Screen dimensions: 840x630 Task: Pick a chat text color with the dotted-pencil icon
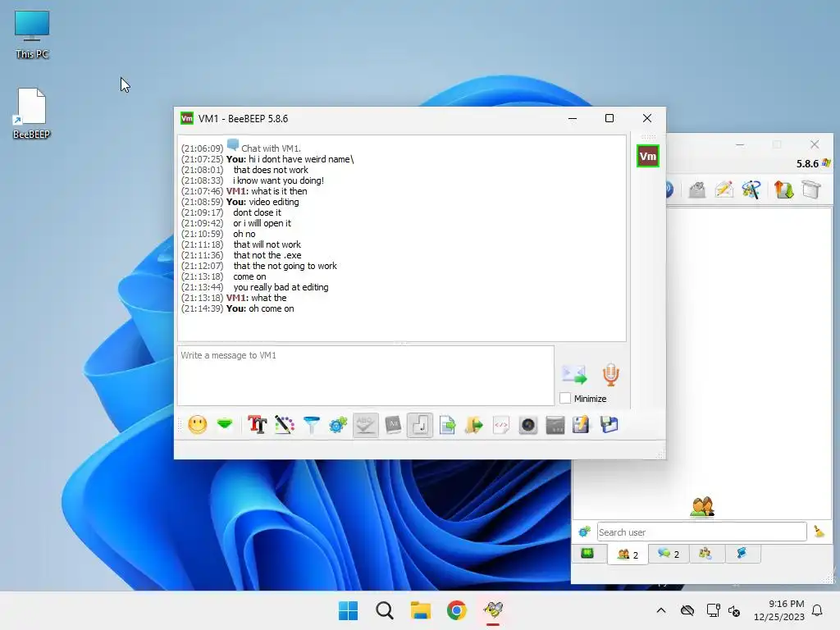point(285,425)
